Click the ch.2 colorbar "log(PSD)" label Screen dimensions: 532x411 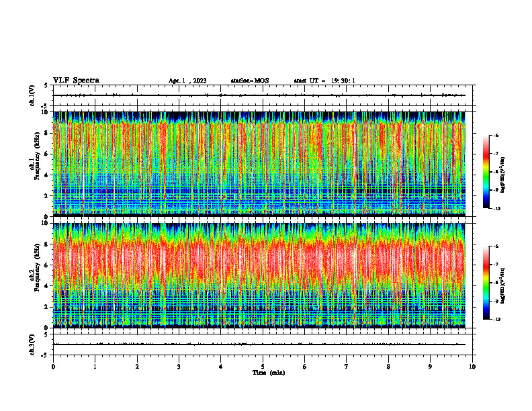(x=503, y=285)
